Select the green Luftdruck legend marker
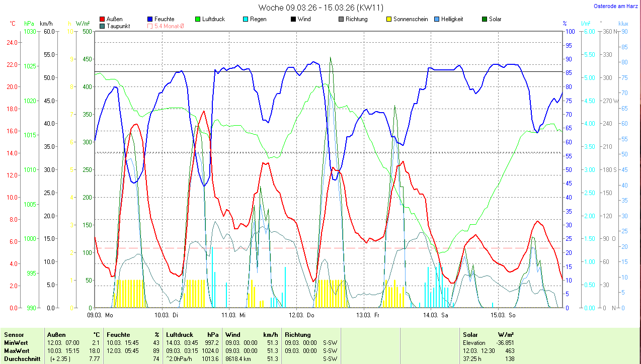Image resolution: width=641 pixels, height=364 pixels. tap(198, 19)
